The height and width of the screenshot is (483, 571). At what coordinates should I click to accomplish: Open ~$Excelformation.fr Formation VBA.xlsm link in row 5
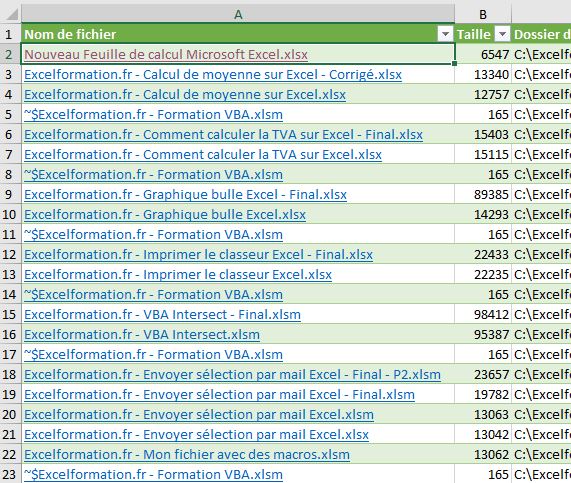point(153,115)
